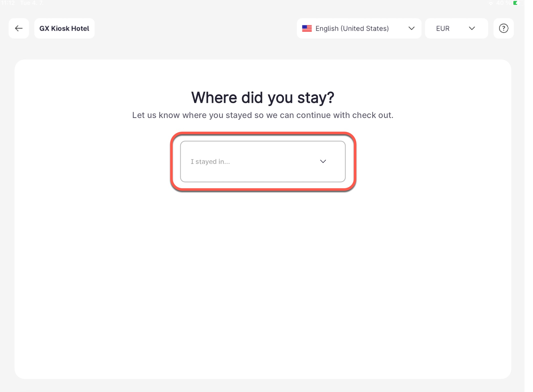Click the chevron beside EUR
533x392 pixels.
[472, 28]
